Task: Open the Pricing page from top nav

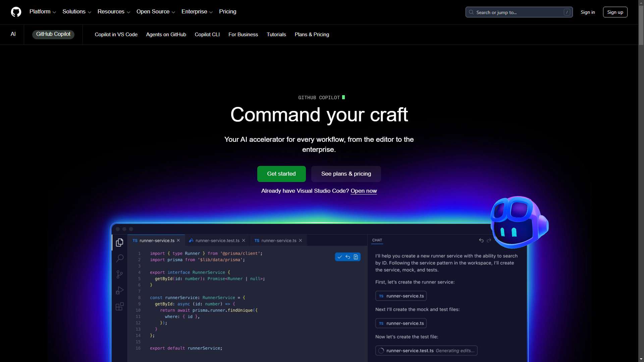Action: coord(228,12)
